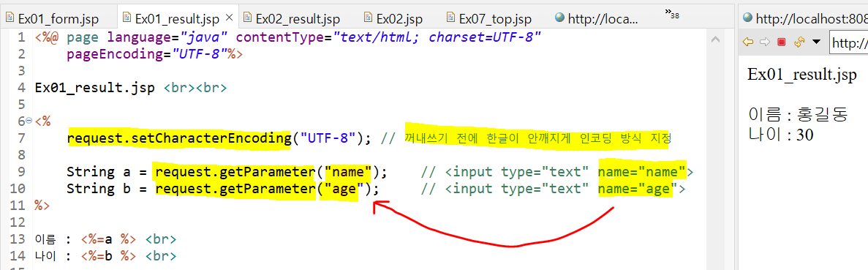This screenshot has height=270, width=868.
Task: Click the Ex02.jsp tab file icon
Action: [368, 18]
